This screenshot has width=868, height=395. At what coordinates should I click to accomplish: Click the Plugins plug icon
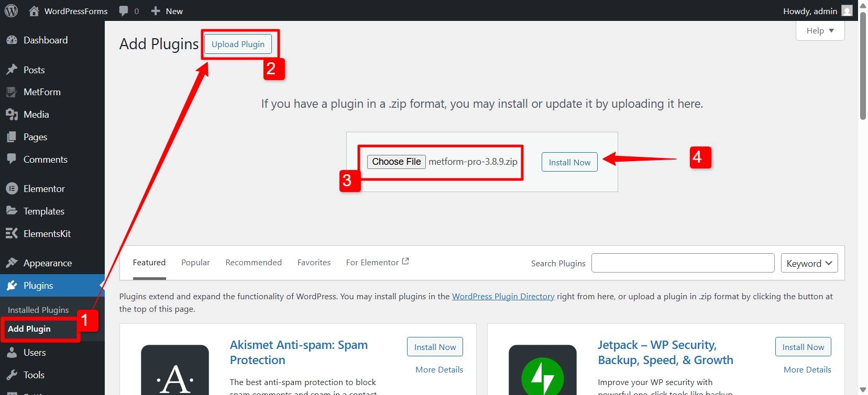pyautogui.click(x=12, y=286)
